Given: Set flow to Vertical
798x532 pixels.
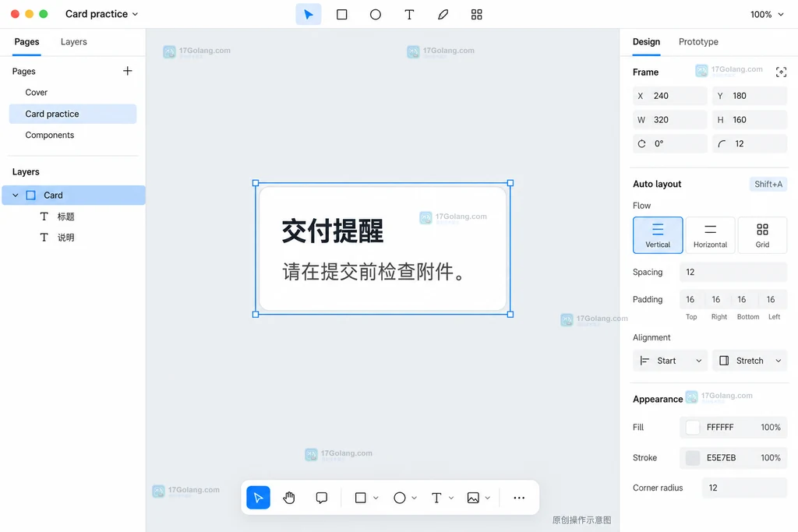Looking at the screenshot, I should [658, 235].
